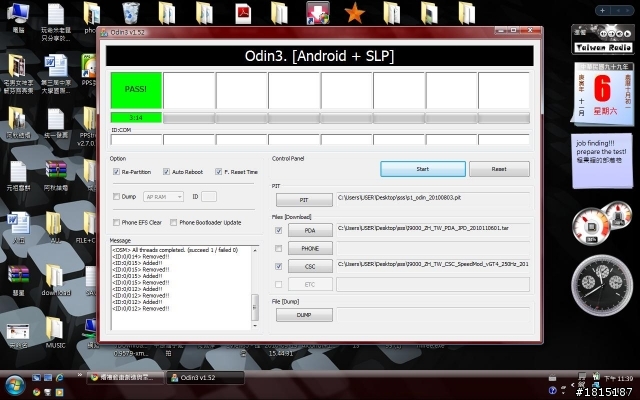This screenshot has height=400, width=640.
Task: Toggle the Re-Partition checkbox
Action: (116, 172)
